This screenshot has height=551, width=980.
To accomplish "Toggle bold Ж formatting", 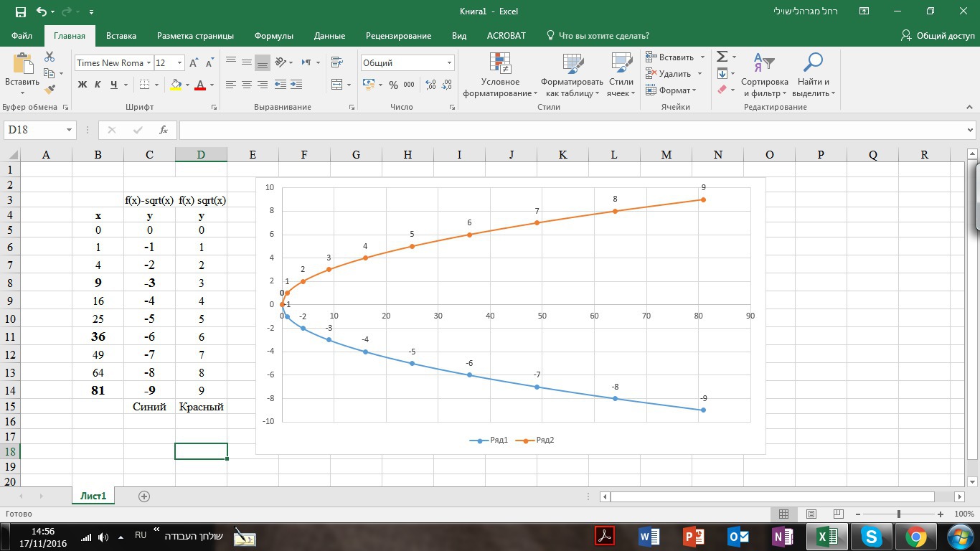I will tap(83, 85).
